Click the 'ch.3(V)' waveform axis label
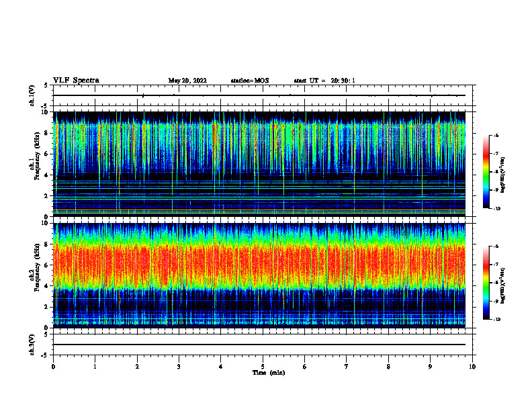532x411 pixels. click(x=32, y=345)
